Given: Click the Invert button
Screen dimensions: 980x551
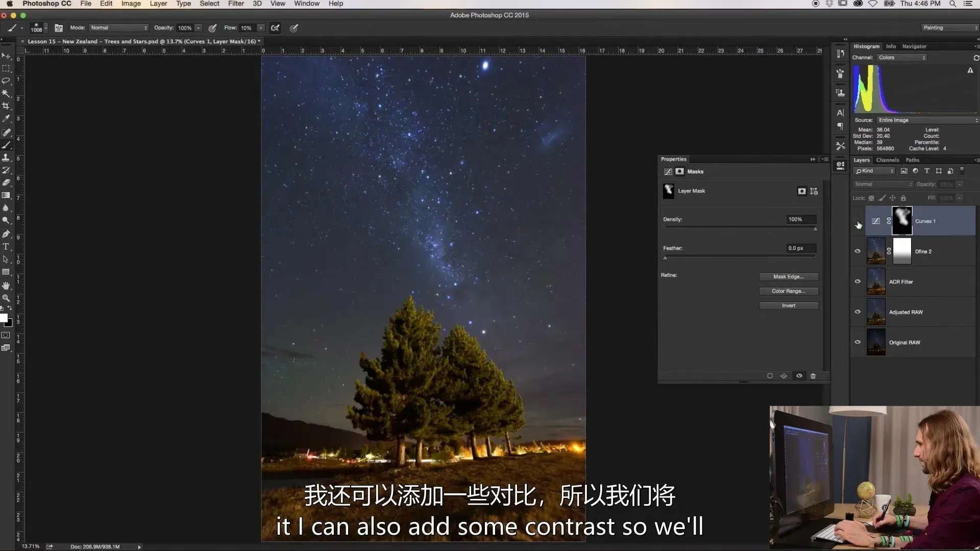Looking at the screenshot, I should (788, 306).
